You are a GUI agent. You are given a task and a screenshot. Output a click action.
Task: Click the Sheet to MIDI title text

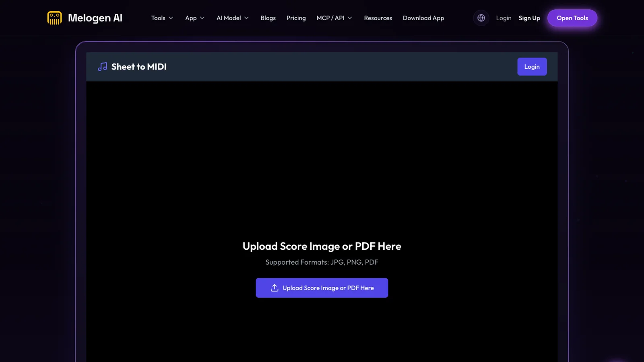(139, 67)
